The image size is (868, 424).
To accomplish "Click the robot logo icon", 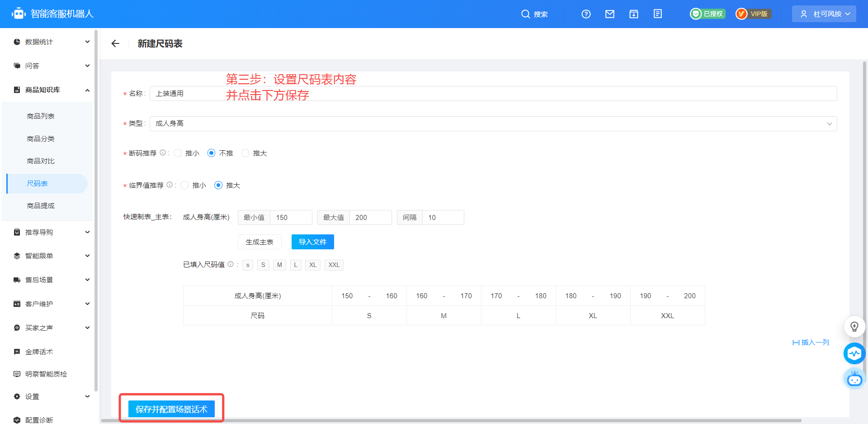I will 19,14.
